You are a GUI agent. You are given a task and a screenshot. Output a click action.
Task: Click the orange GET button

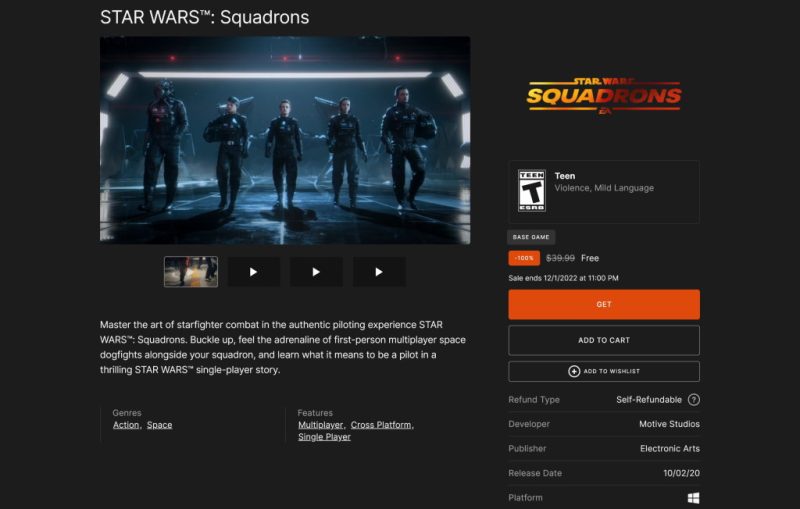(604, 304)
